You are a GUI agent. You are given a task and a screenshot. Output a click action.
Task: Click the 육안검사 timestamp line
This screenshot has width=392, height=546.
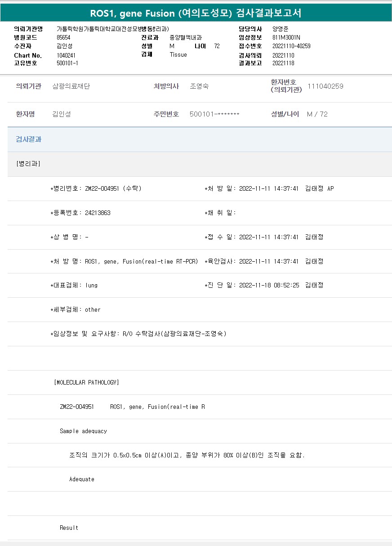click(x=264, y=261)
